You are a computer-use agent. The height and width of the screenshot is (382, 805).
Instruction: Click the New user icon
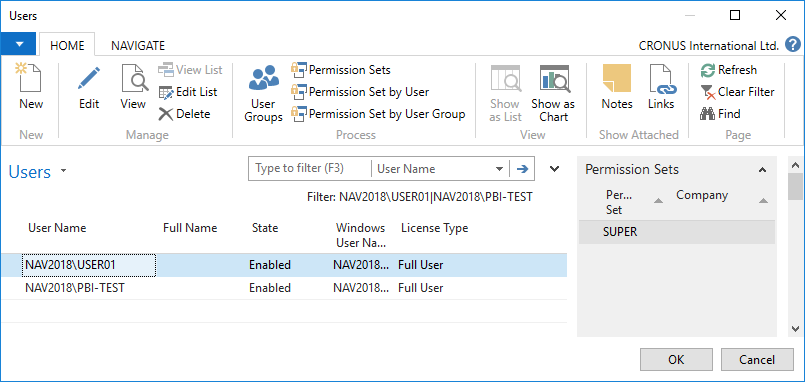(30, 78)
